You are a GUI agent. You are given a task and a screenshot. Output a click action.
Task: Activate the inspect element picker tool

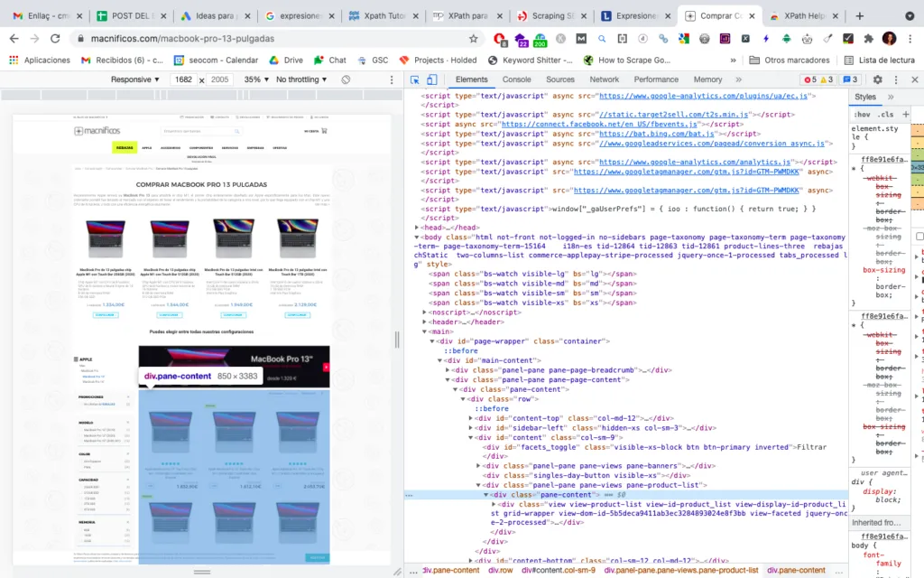point(415,79)
